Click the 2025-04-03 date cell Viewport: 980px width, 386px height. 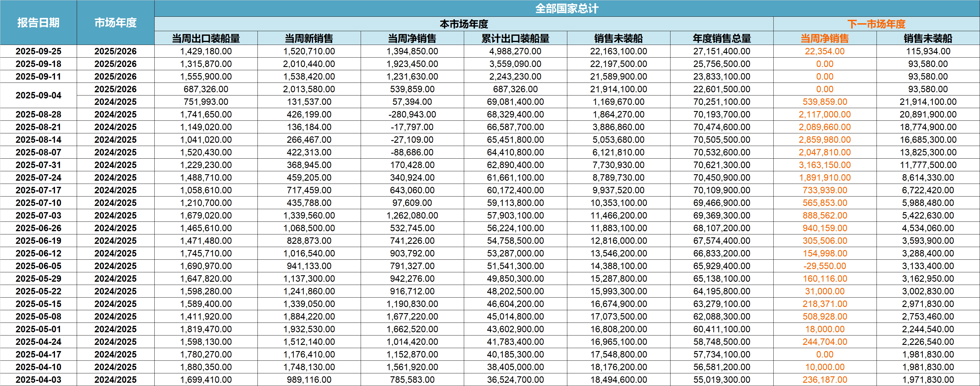tap(39, 380)
